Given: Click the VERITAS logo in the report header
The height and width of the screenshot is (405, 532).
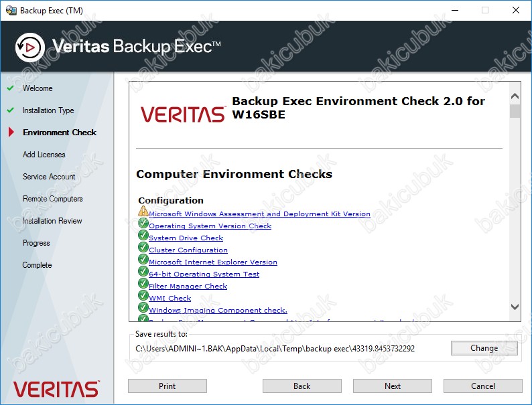Looking at the screenshot, I should [x=183, y=114].
